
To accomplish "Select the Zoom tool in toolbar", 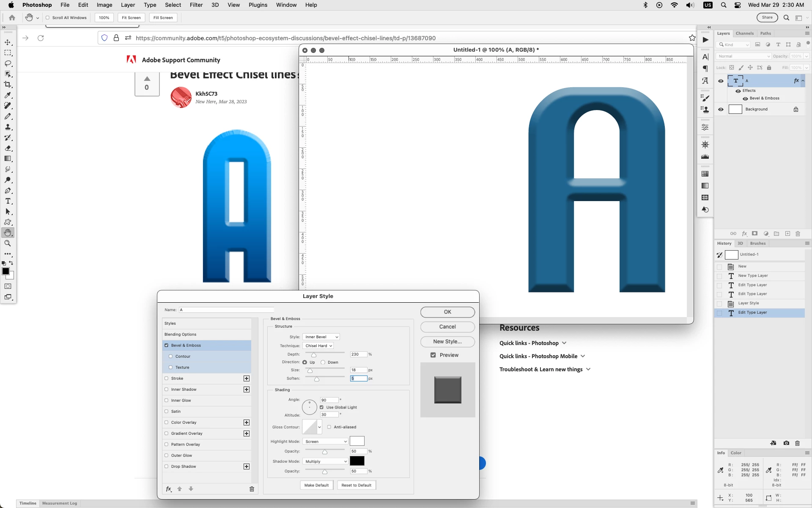I will tap(8, 243).
